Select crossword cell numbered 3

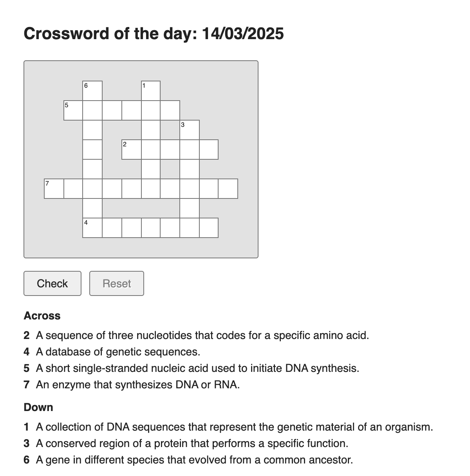(x=190, y=130)
